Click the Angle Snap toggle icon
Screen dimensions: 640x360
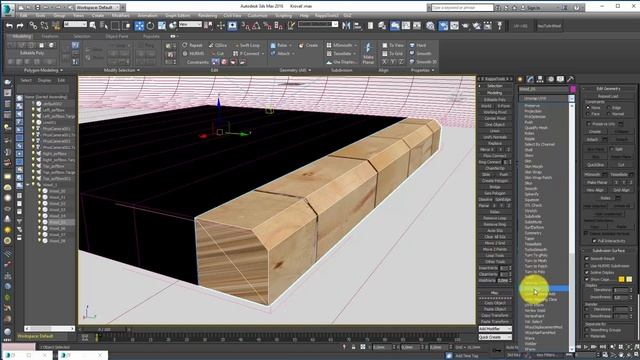[x=256, y=26]
